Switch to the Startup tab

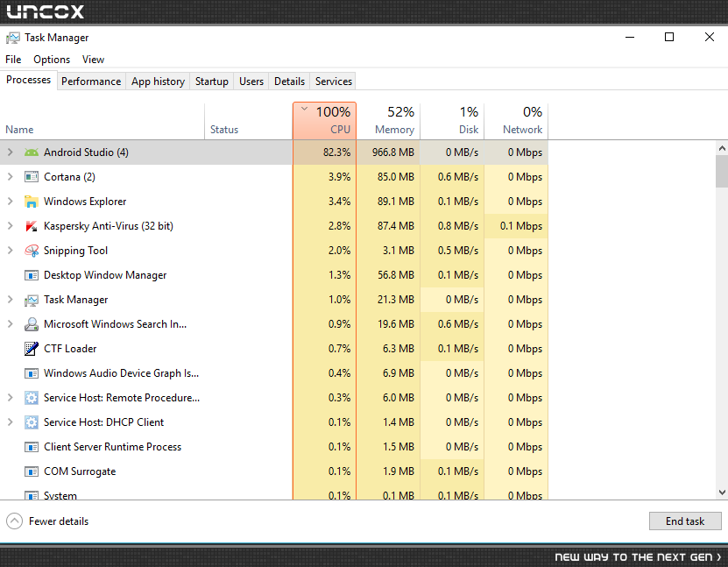coord(212,82)
